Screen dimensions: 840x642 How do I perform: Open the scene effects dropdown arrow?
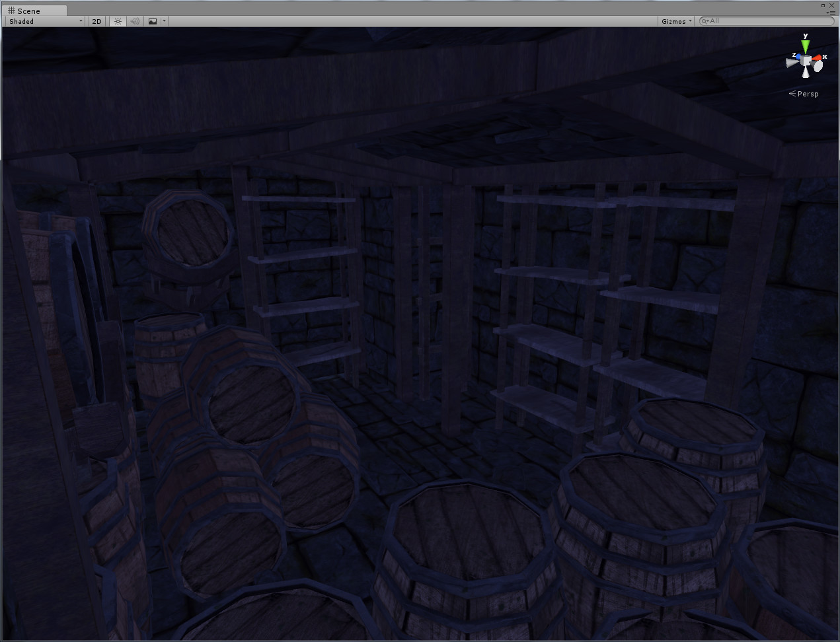165,21
